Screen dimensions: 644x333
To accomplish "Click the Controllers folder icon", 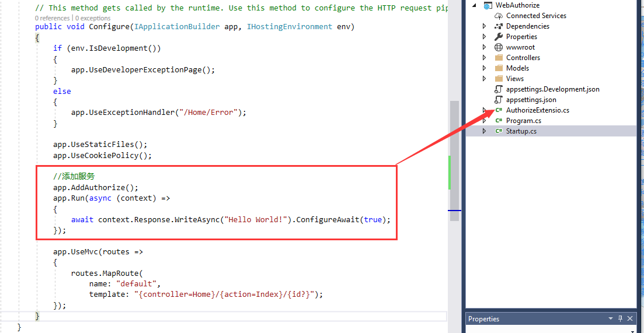I will (499, 58).
